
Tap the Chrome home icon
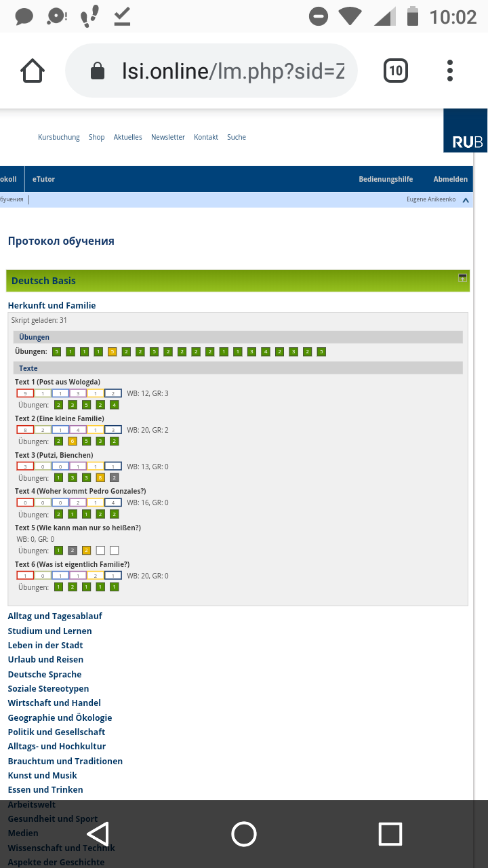pyautogui.click(x=33, y=71)
